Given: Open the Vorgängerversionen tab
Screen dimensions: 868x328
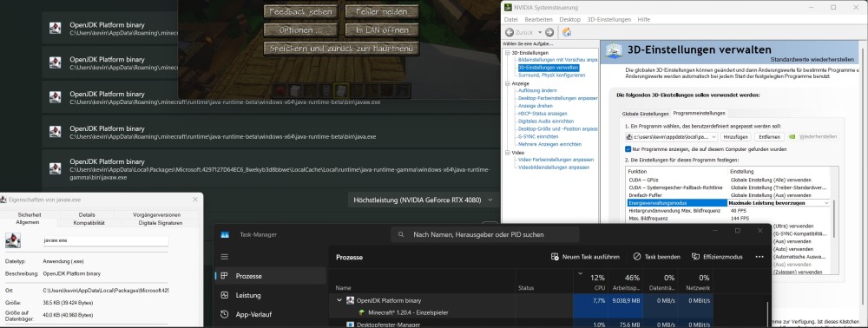Looking at the screenshot, I should [156, 214].
